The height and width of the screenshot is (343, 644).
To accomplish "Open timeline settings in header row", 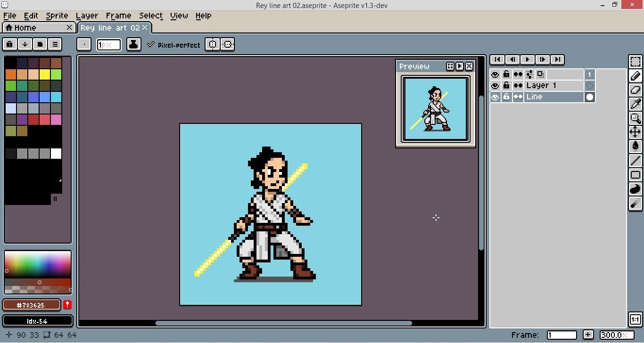I will coord(529,74).
